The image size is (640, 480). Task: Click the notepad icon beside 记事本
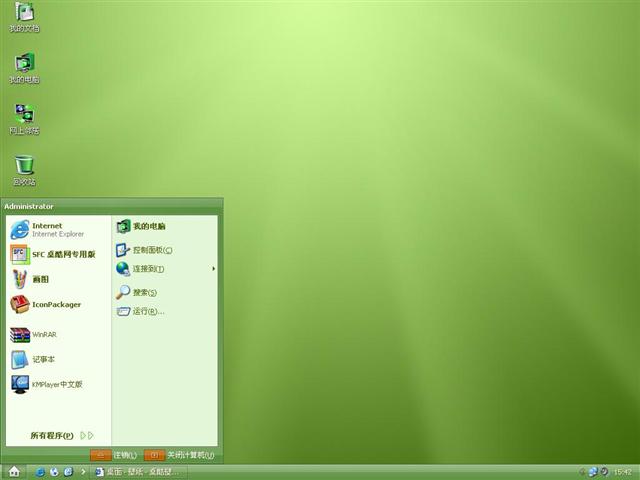[x=20, y=360]
